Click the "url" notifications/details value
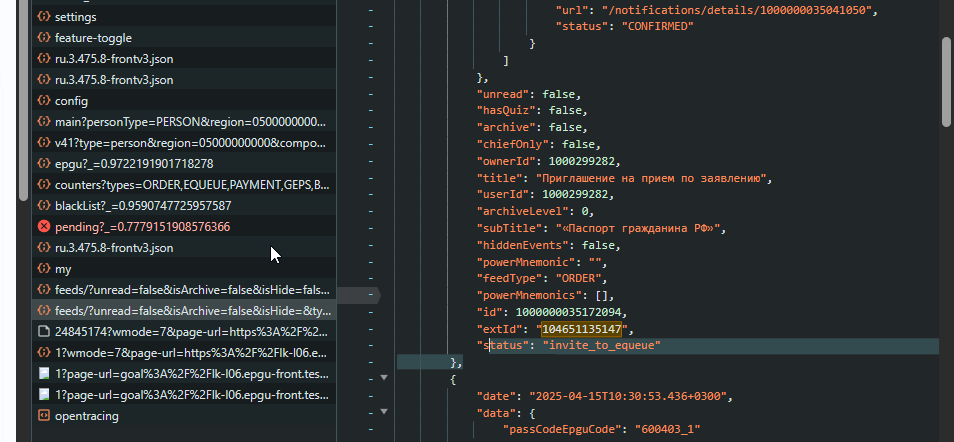 [x=736, y=10]
